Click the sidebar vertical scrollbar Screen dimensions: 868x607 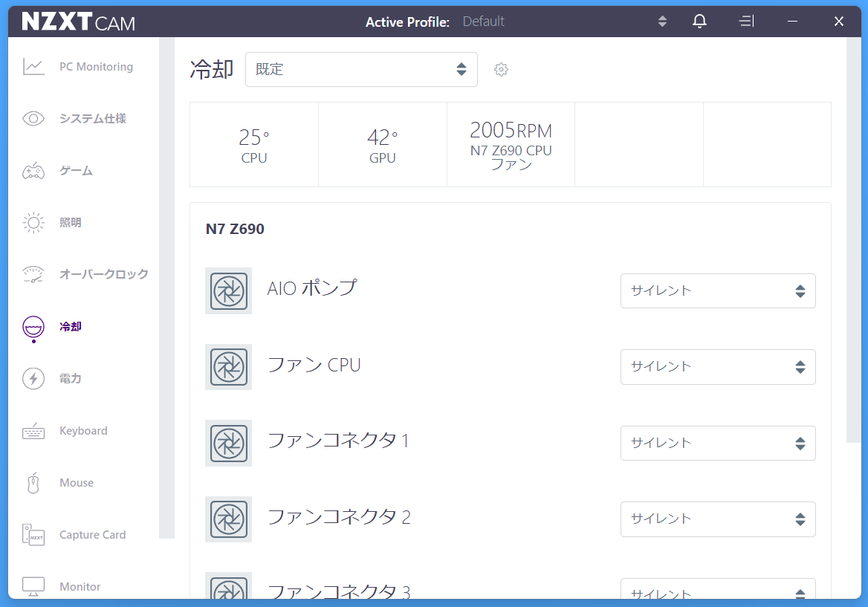[166, 288]
